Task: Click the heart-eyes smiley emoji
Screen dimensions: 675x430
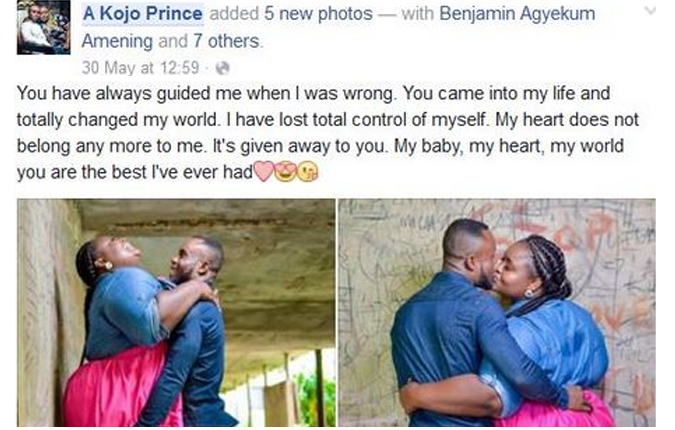Action: click(286, 171)
